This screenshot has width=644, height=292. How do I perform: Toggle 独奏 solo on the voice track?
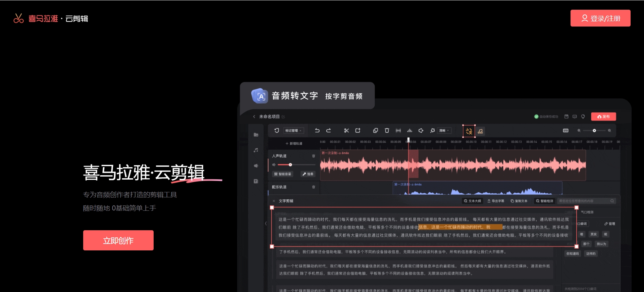pyautogui.click(x=308, y=174)
